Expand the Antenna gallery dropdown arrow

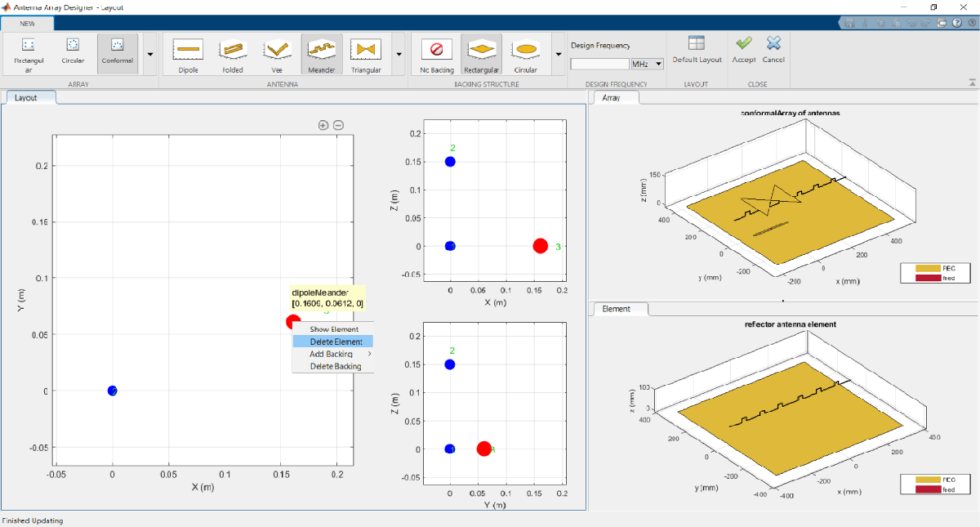pyautogui.click(x=399, y=54)
